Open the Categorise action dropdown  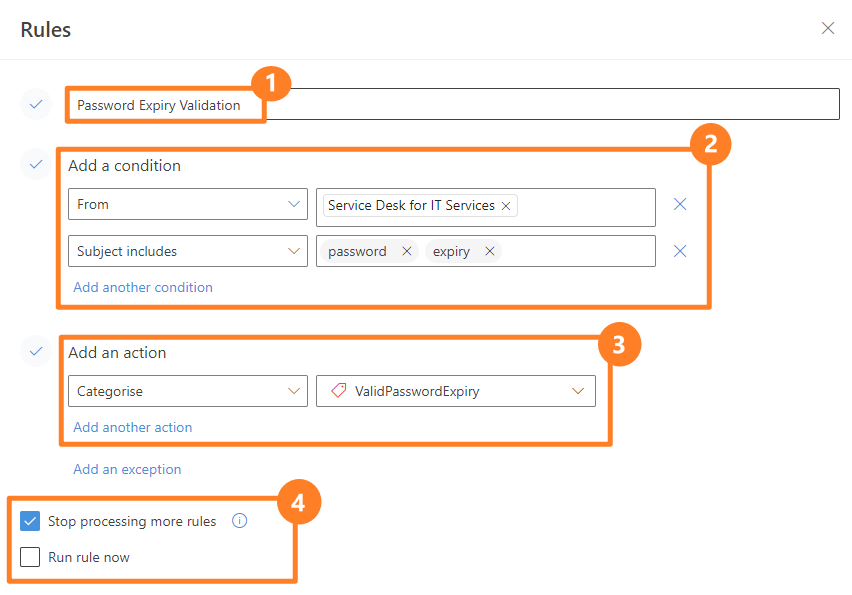(188, 391)
